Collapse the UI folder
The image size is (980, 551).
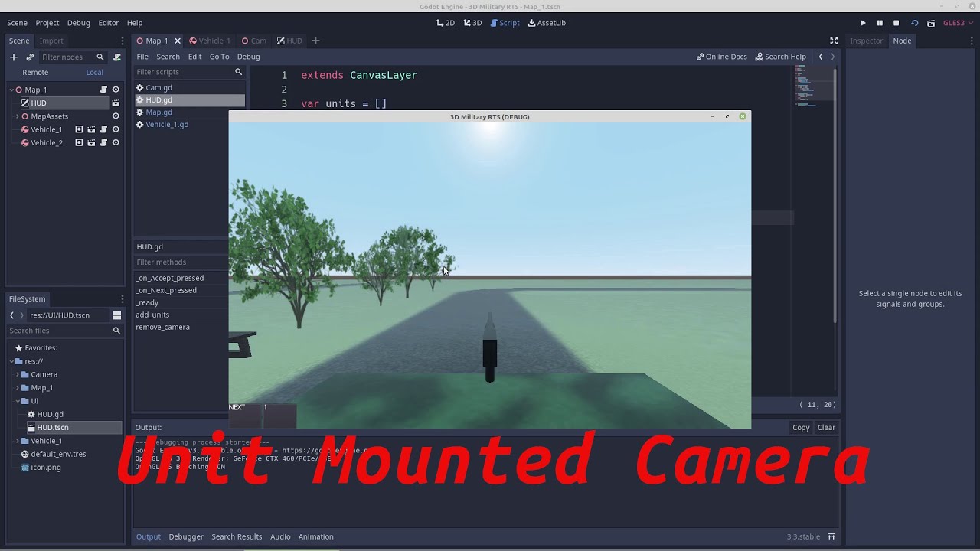pos(18,401)
